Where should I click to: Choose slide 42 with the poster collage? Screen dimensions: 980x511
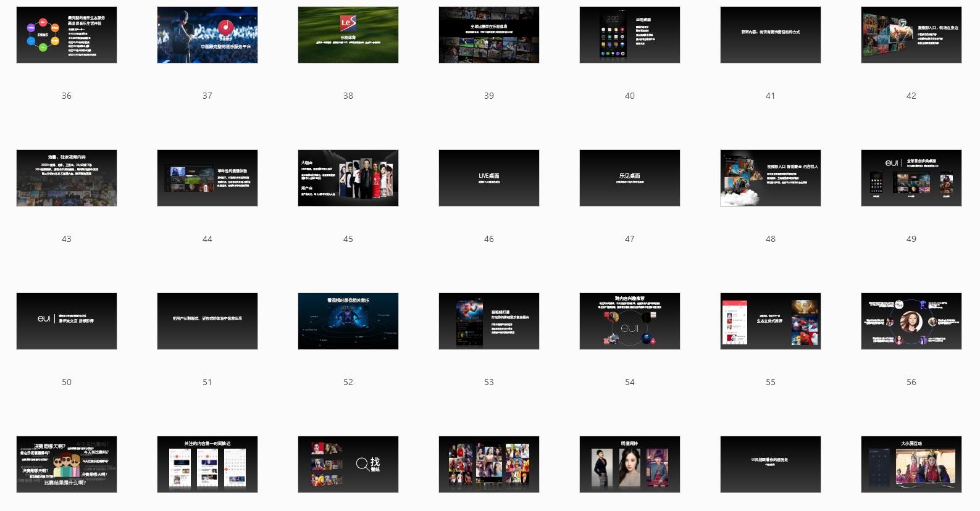point(911,35)
